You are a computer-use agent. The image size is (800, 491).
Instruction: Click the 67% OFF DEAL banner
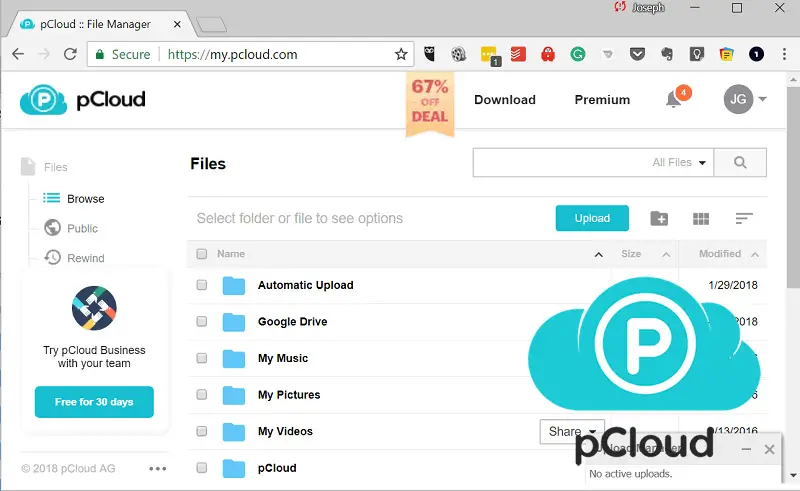click(430, 105)
